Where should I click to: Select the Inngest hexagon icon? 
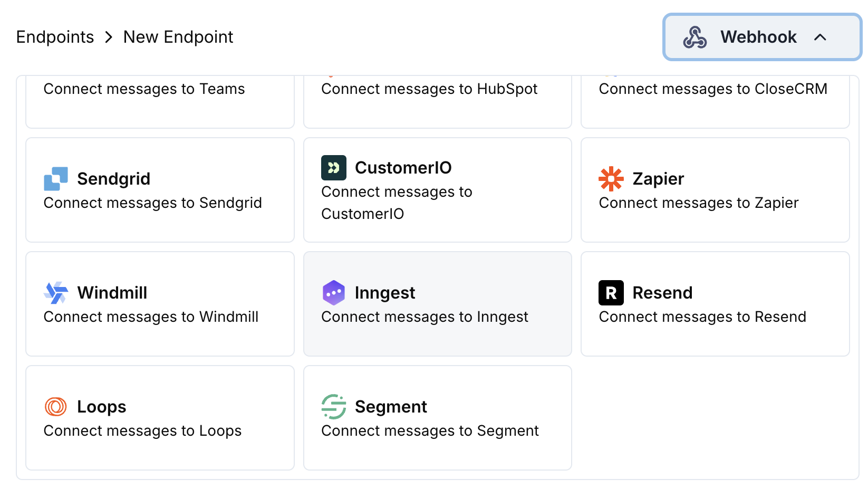[333, 293]
